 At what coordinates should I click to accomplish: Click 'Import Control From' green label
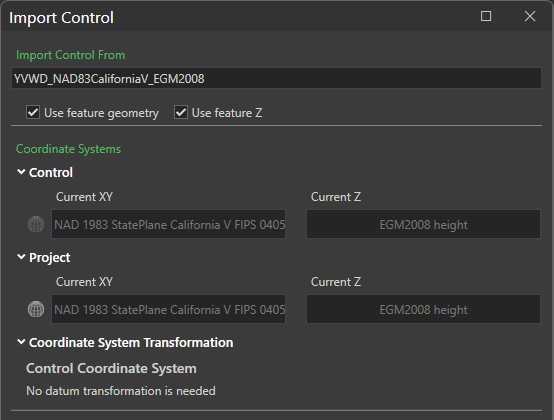pos(71,55)
